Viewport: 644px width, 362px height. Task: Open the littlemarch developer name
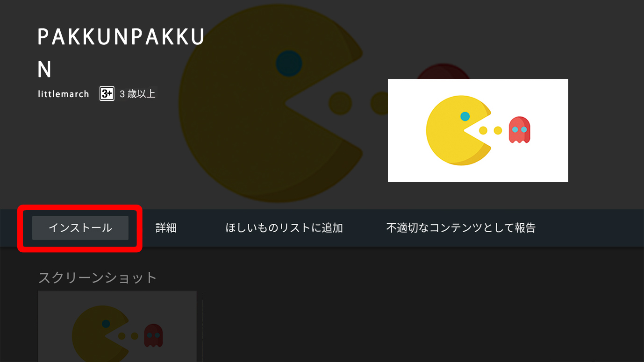64,94
